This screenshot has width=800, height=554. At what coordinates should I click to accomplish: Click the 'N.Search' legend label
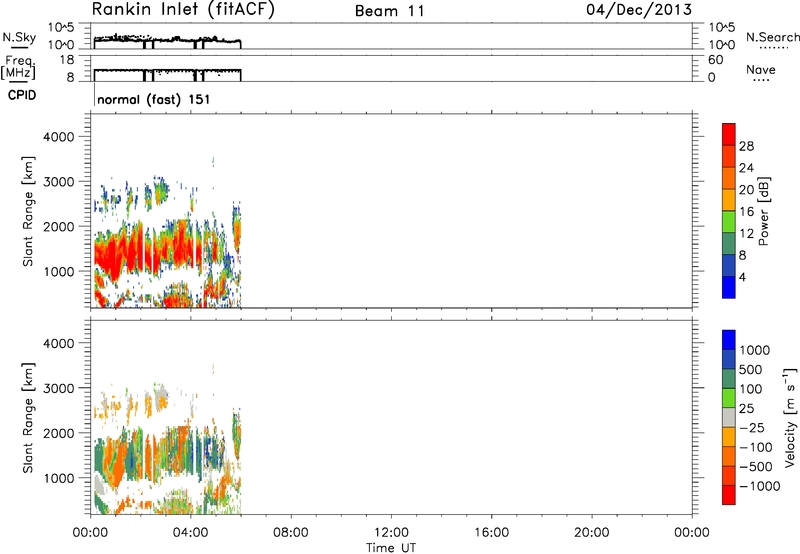(x=772, y=37)
